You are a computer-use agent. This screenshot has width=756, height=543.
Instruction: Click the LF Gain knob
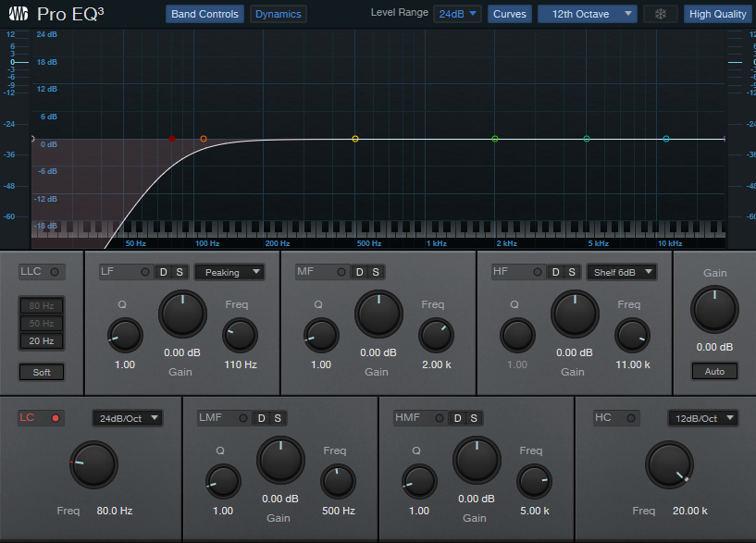click(182, 315)
